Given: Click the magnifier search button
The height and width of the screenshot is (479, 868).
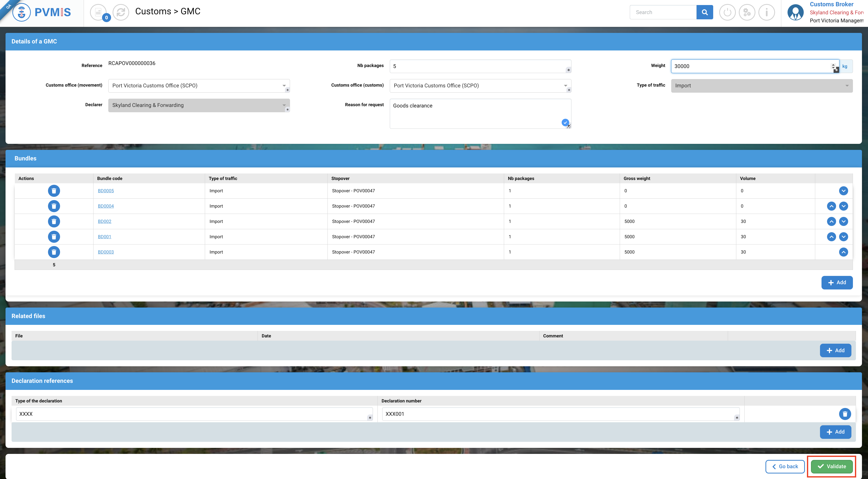Looking at the screenshot, I should point(705,12).
